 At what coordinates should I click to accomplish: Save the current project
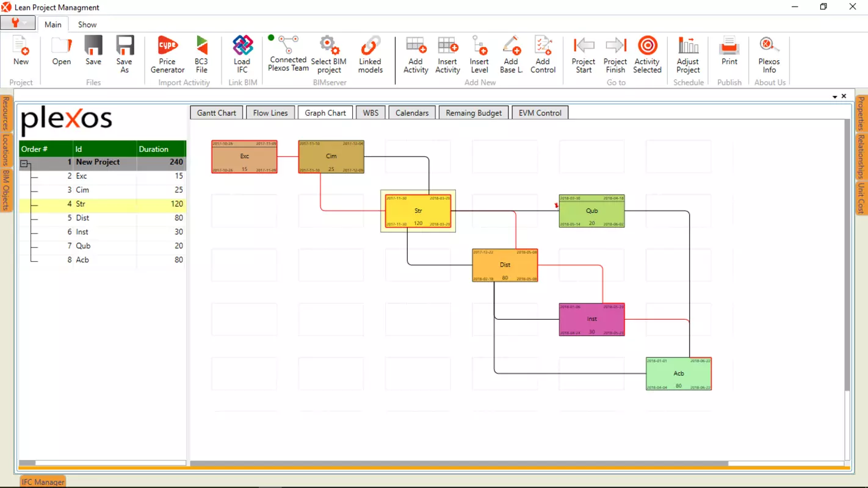93,51
